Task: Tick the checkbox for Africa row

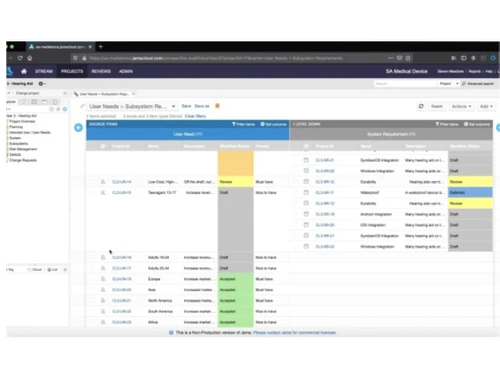Action: tap(92, 322)
